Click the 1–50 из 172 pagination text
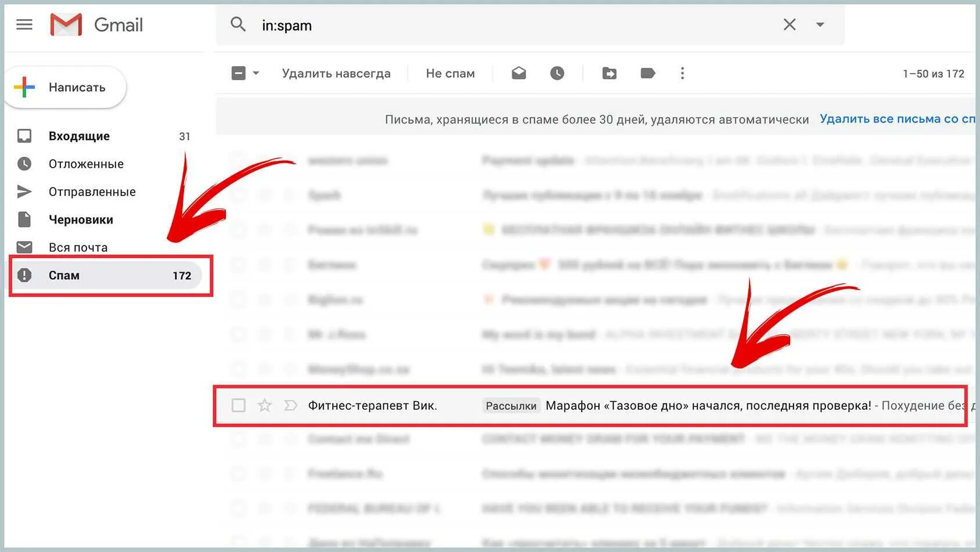 [x=933, y=74]
